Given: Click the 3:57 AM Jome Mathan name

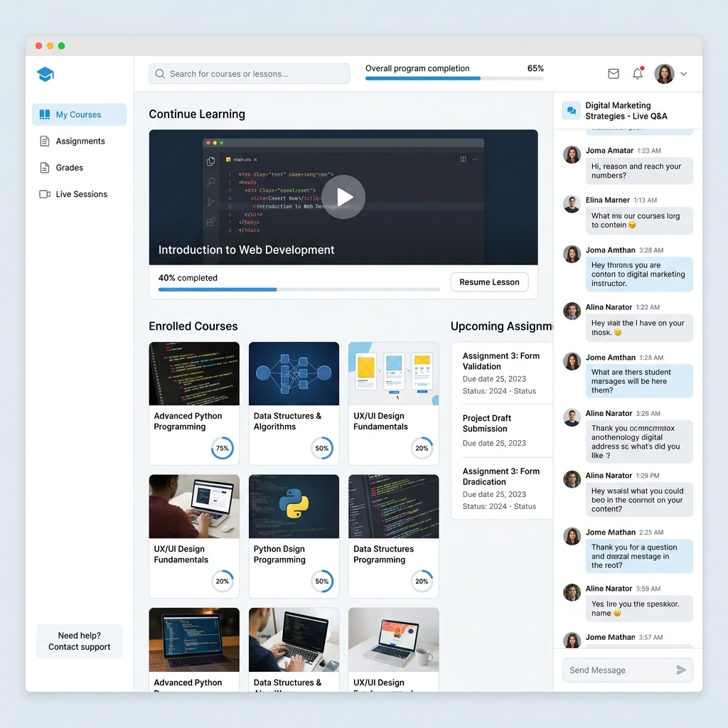Looking at the screenshot, I should pyautogui.click(x=610, y=637).
